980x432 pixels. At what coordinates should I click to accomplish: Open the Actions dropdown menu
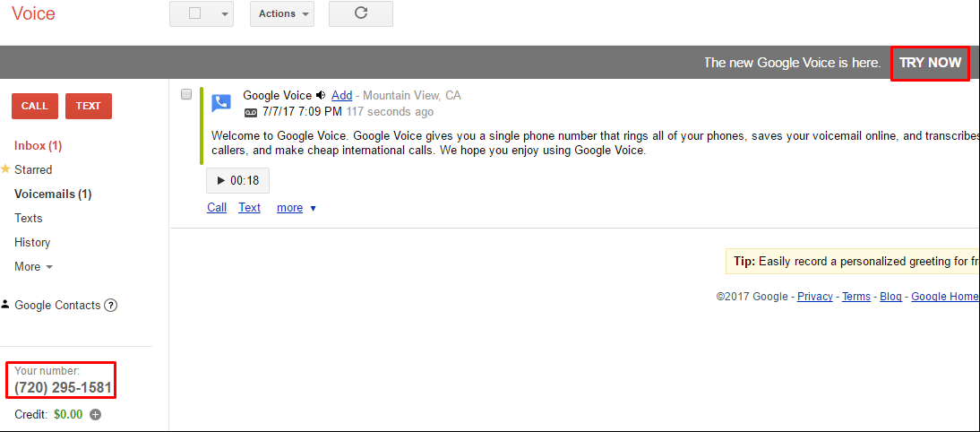tap(282, 13)
